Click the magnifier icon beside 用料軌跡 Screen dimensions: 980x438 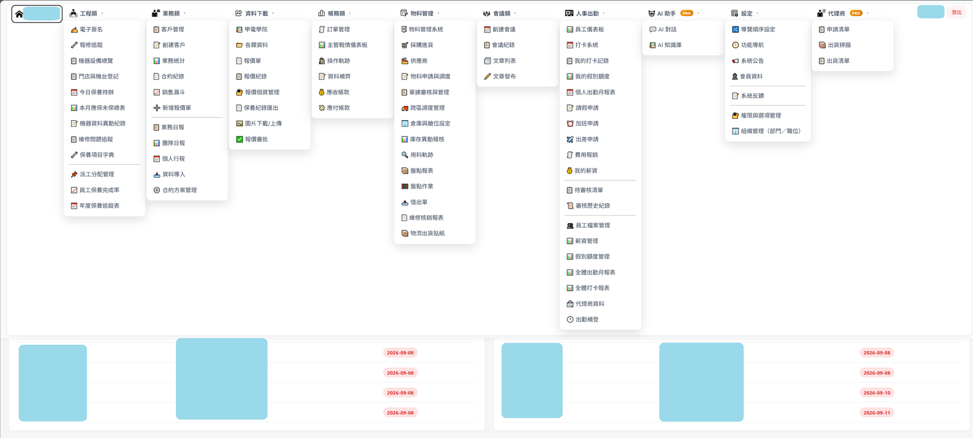404,155
